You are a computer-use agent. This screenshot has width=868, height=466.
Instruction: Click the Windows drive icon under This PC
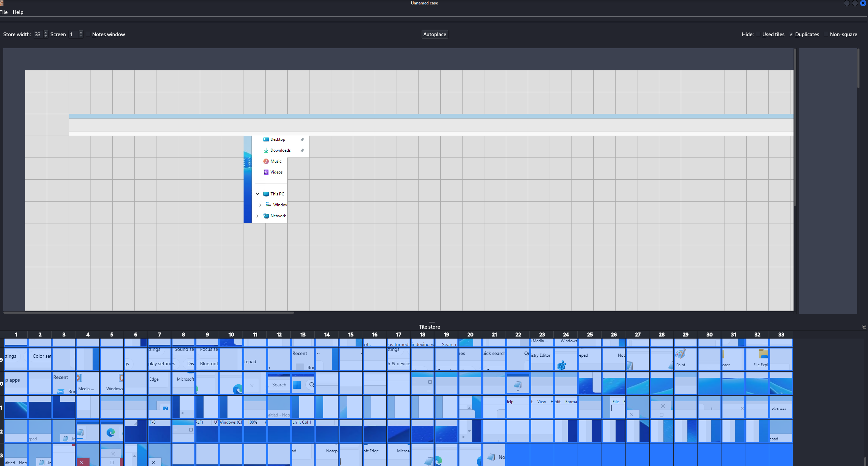pyautogui.click(x=268, y=205)
